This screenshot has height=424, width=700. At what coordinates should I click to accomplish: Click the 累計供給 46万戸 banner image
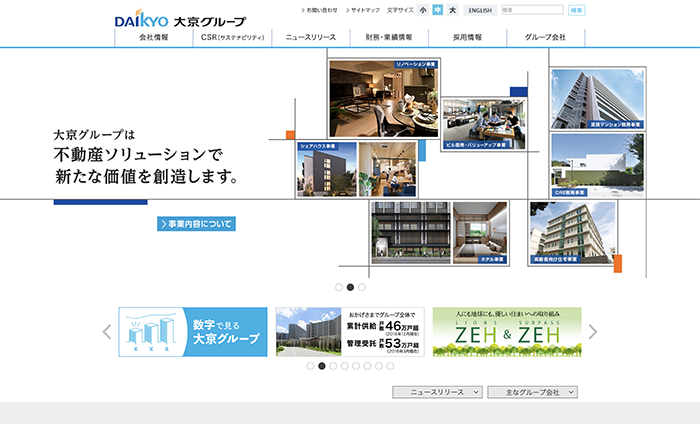click(349, 332)
